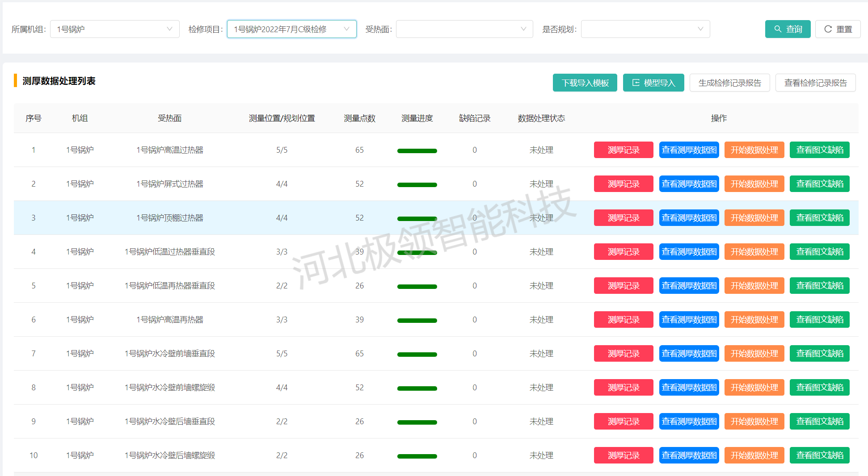Image resolution: width=868 pixels, height=476 pixels.
Task: Expand the 检修项目 dropdown
Action: click(291, 29)
